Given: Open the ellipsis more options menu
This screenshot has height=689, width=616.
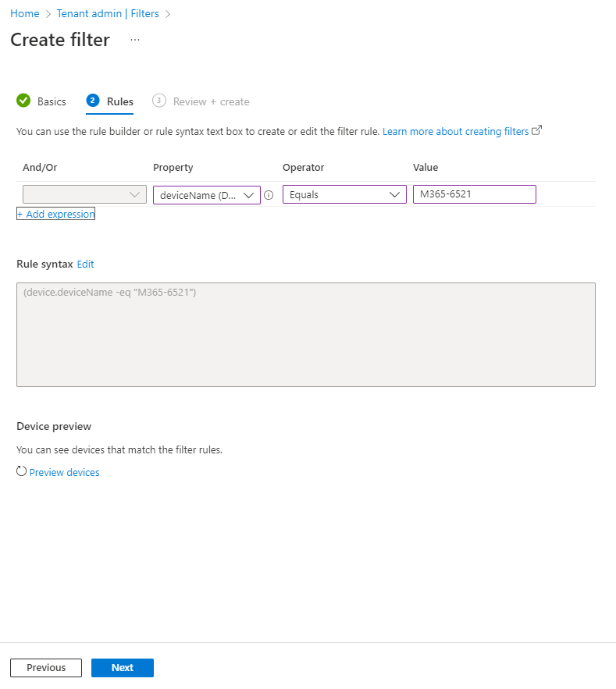Looking at the screenshot, I should (x=135, y=40).
